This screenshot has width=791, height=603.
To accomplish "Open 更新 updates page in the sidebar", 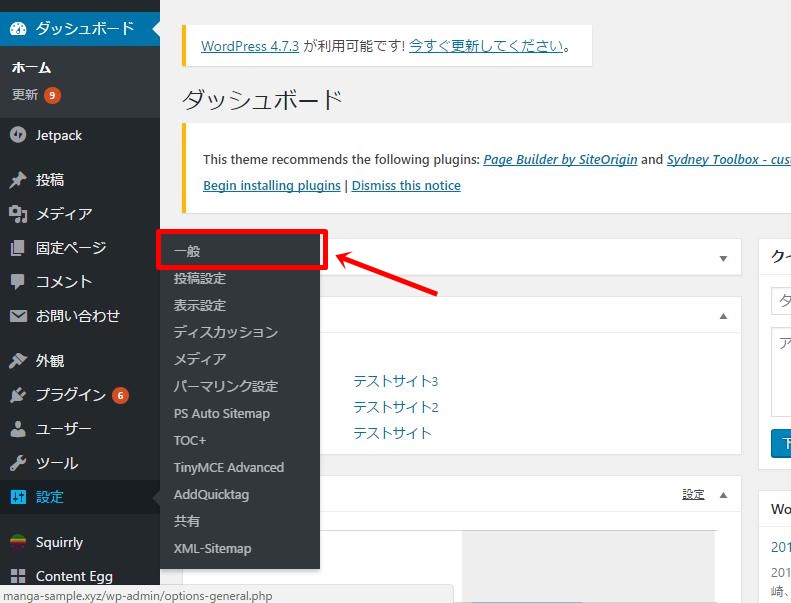I will click(25, 94).
